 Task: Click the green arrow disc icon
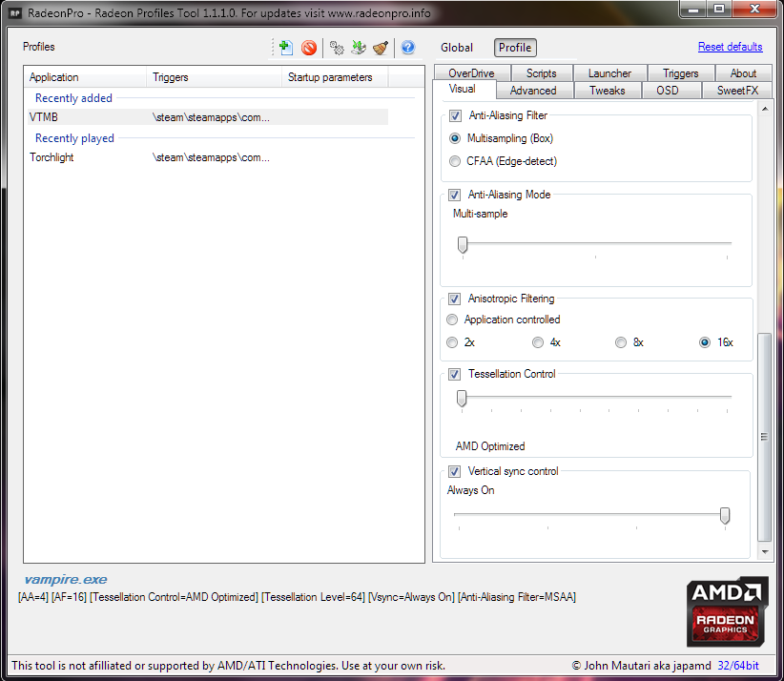click(359, 48)
